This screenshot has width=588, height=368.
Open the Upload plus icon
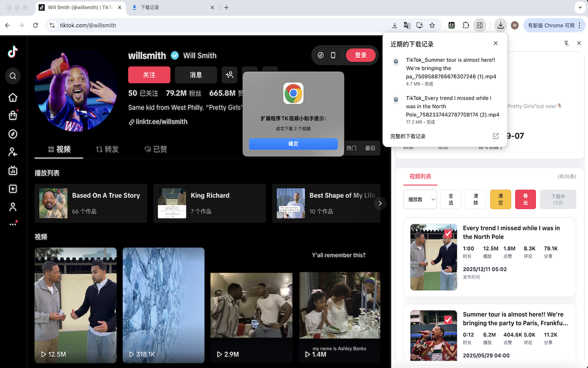(13, 189)
